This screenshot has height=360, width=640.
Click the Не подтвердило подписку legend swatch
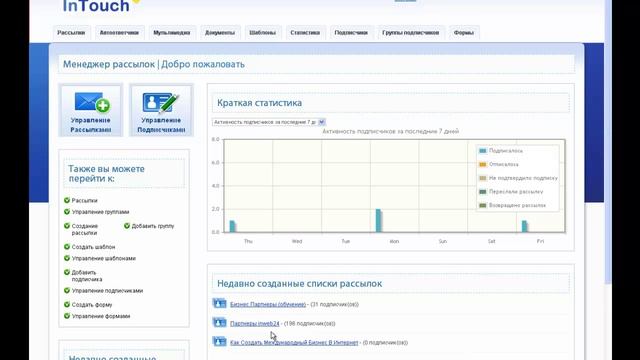point(483,178)
